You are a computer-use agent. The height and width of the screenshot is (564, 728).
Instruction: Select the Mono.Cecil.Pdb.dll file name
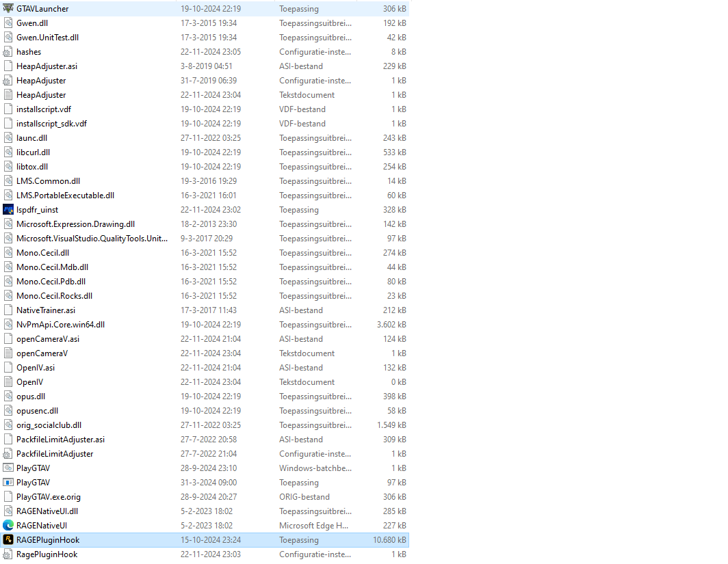point(51,282)
